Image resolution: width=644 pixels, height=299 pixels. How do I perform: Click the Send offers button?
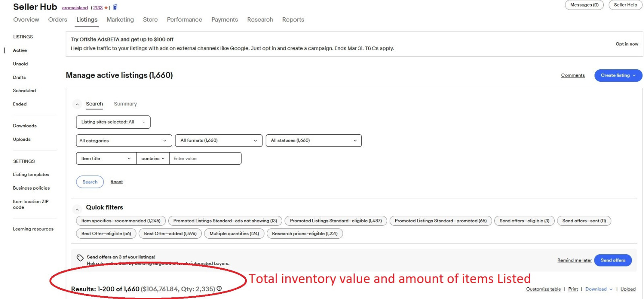coord(613,260)
